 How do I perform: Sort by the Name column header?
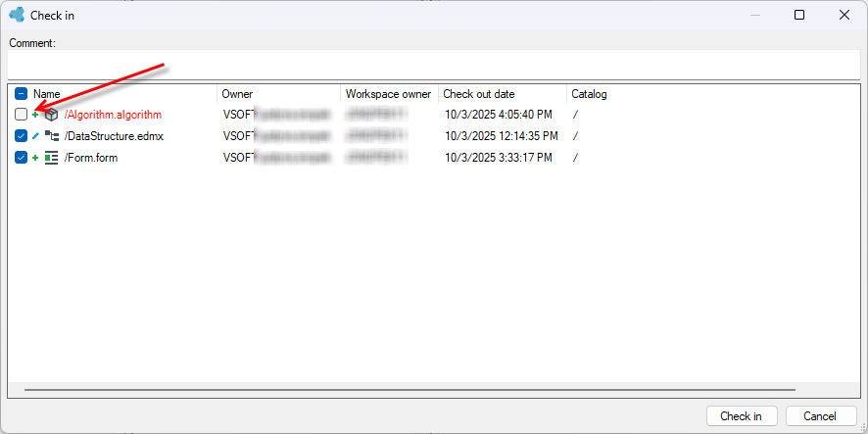click(46, 94)
